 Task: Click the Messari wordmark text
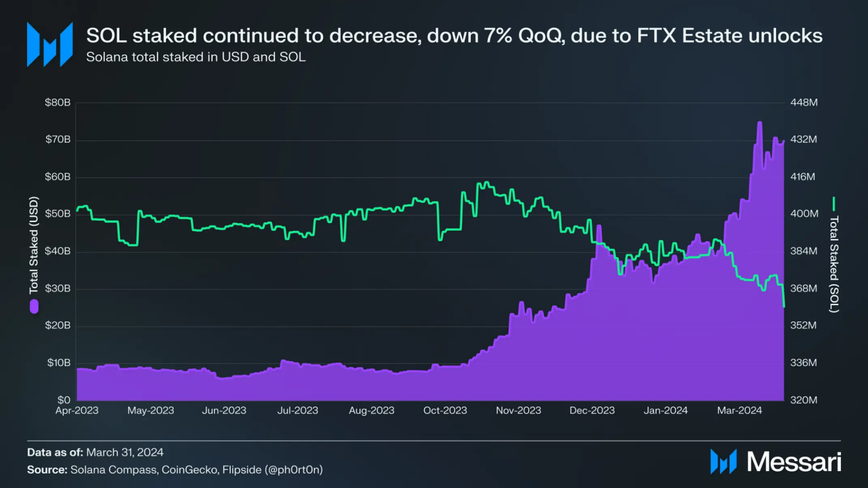794,462
